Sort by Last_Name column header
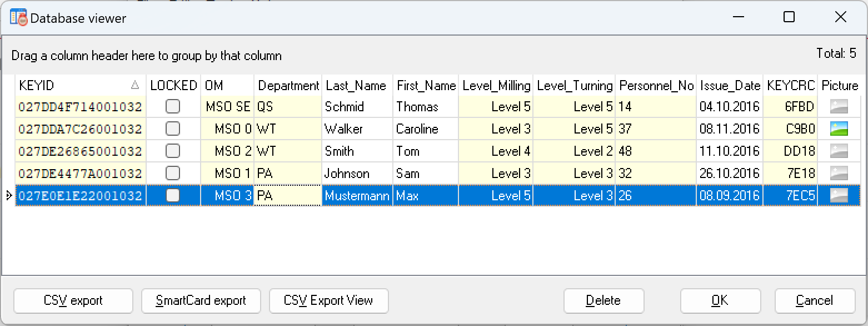868x326 pixels. [x=356, y=86]
